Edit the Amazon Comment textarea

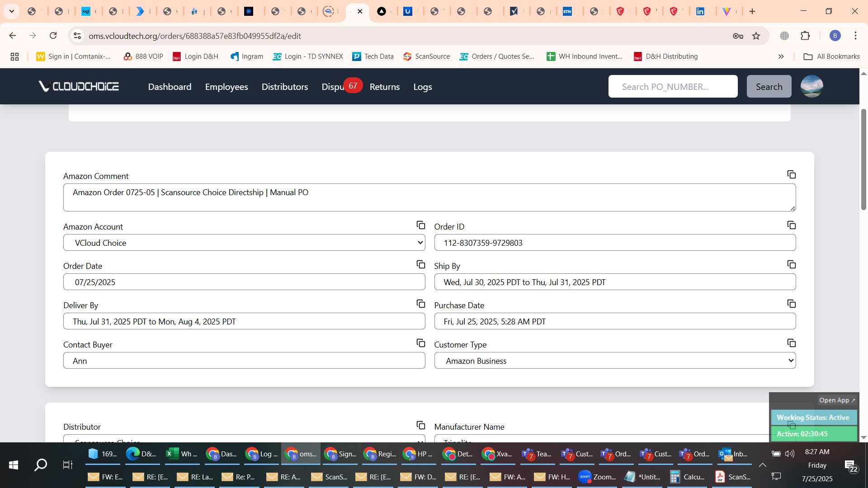click(429, 197)
